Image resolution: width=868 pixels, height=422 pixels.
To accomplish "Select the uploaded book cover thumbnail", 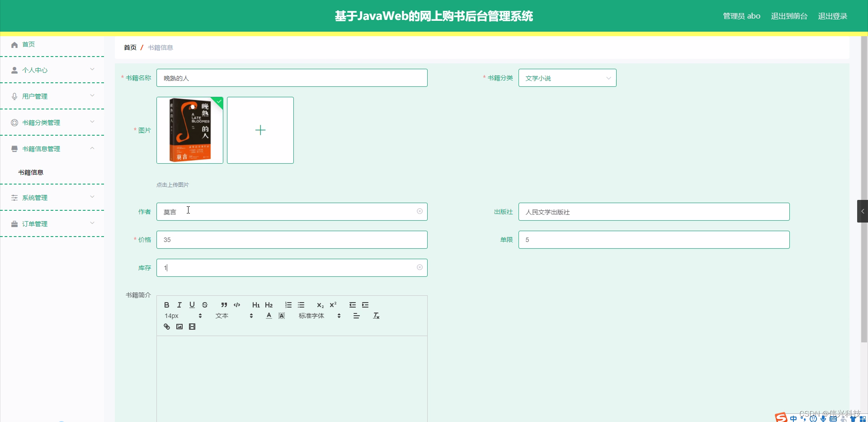I will pyautogui.click(x=190, y=130).
